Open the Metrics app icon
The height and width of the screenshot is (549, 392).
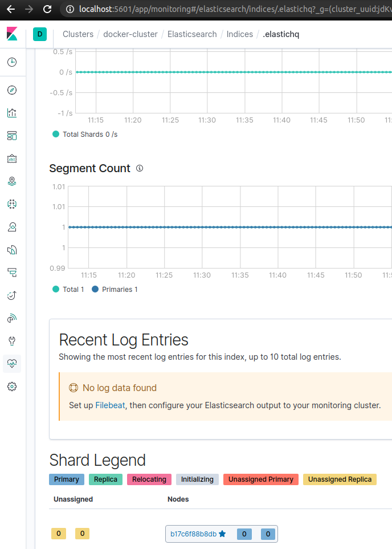[x=12, y=227]
